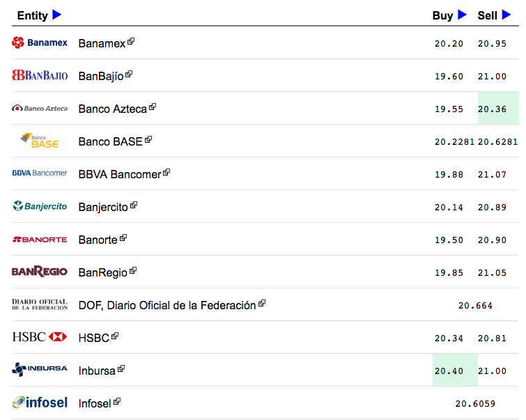The height and width of the screenshot is (420, 526).
Task: Click the Banco Azteca logo
Action: [40, 108]
